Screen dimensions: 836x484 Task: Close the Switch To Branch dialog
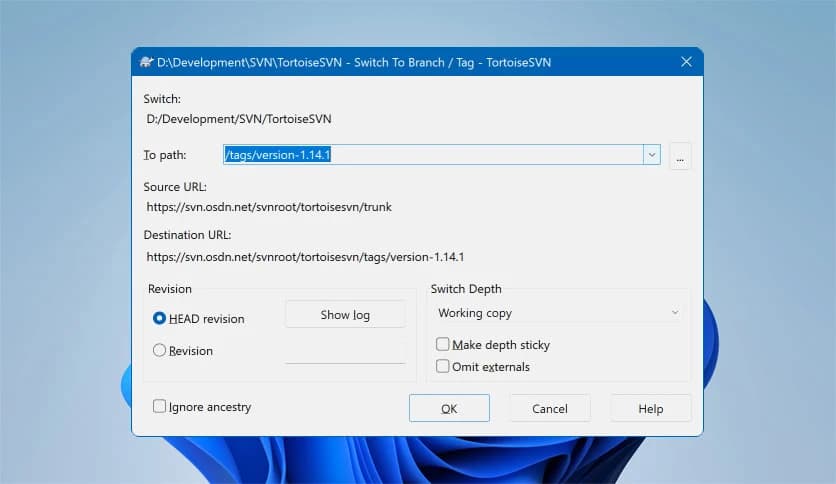click(686, 62)
